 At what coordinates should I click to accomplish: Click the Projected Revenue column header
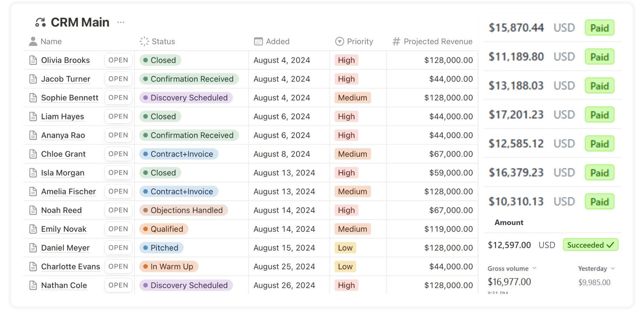pos(438,41)
